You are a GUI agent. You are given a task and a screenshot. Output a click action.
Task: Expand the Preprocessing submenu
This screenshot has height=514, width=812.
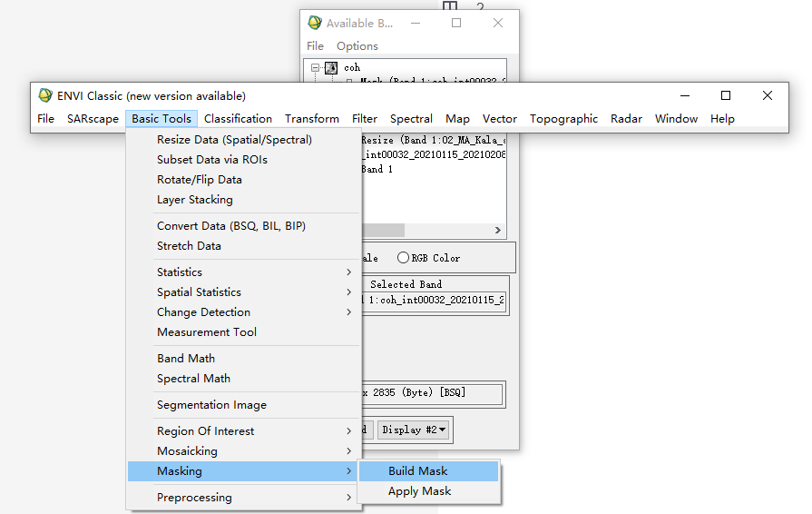[x=244, y=498]
